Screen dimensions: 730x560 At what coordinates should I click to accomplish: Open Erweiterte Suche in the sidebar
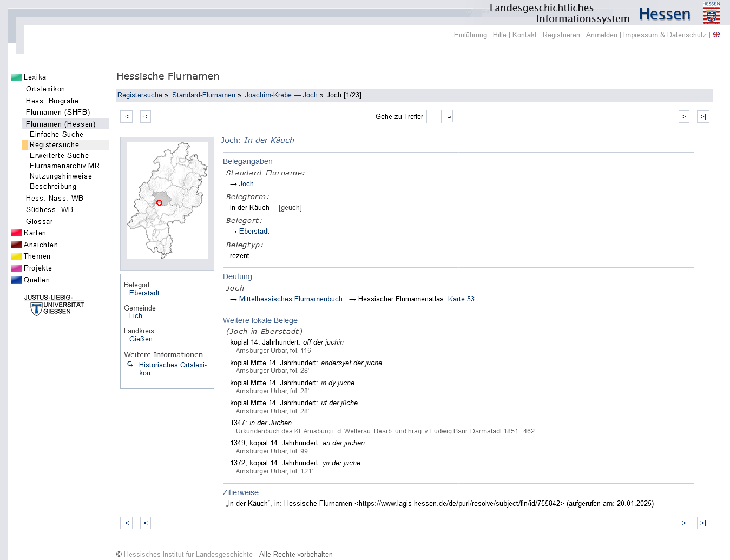click(x=59, y=156)
